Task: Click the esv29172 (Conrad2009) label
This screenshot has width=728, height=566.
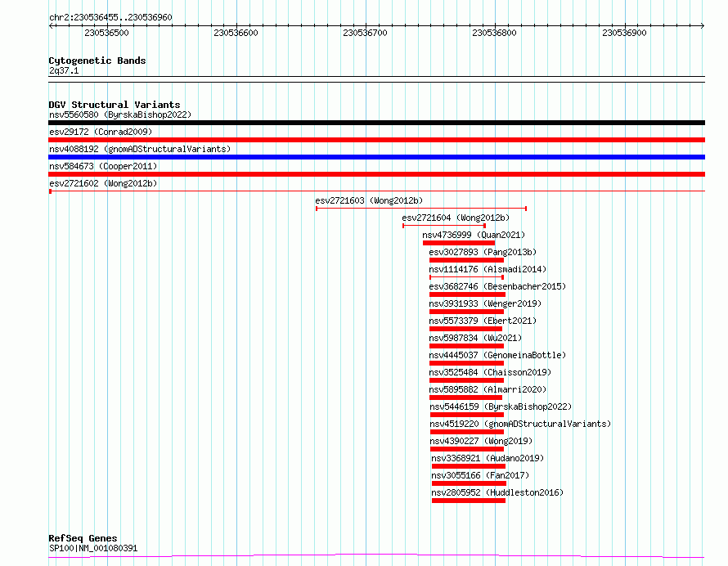Action: coord(101,132)
